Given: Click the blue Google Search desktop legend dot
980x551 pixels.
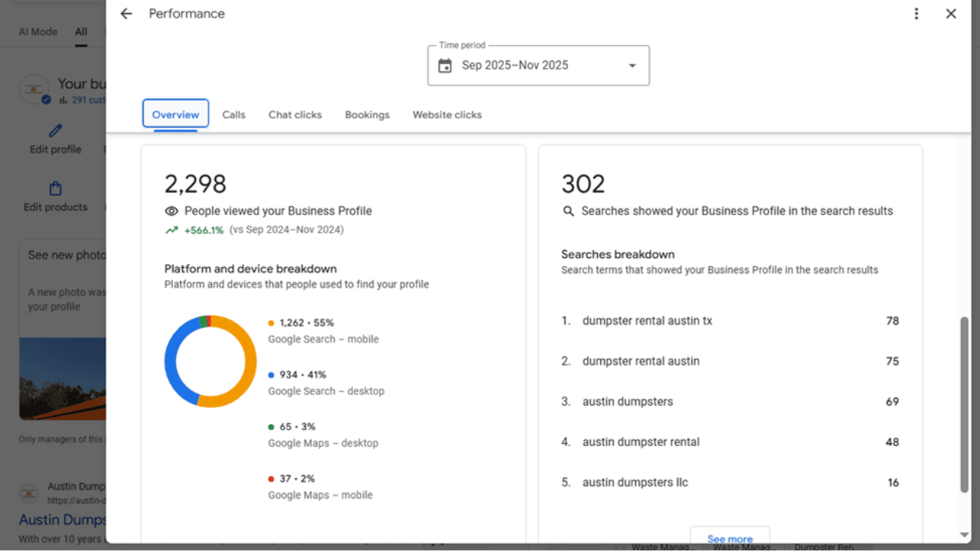Looking at the screenshot, I should point(271,375).
